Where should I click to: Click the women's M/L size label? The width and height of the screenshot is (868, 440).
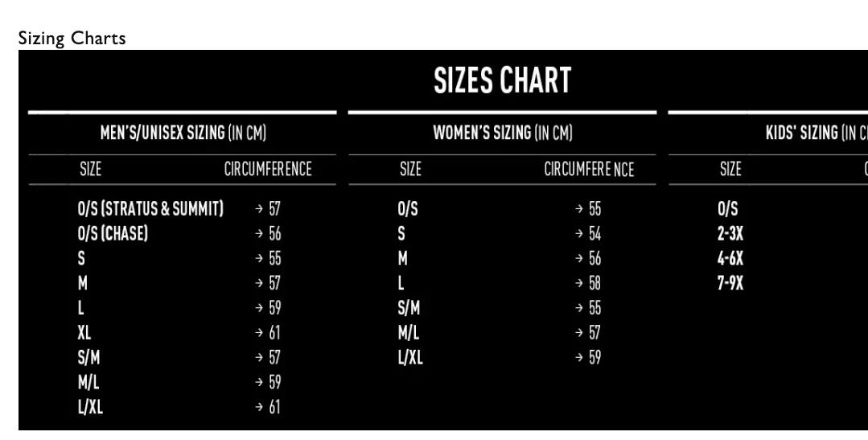coord(409,332)
